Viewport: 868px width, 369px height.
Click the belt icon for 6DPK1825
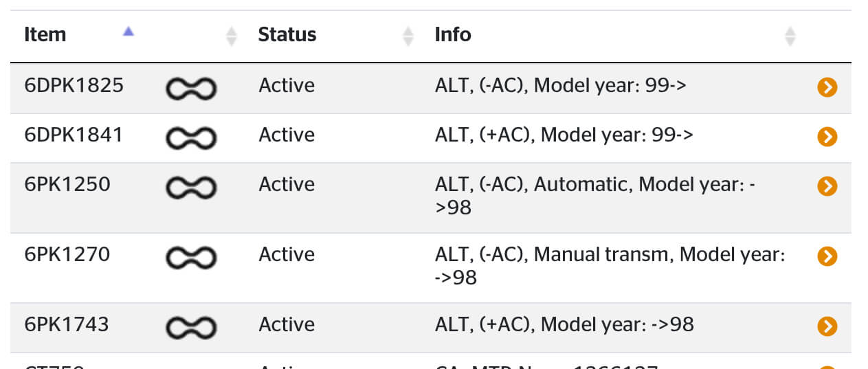(191, 89)
